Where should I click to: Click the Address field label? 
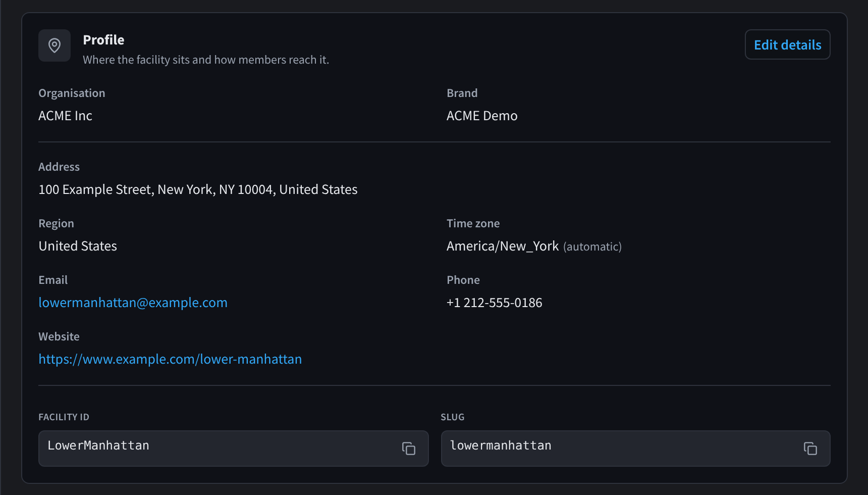coord(59,167)
